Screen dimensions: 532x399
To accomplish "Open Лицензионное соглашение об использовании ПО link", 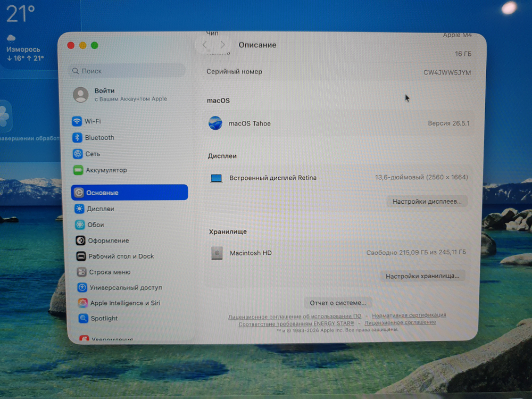I will tap(295, 316).
